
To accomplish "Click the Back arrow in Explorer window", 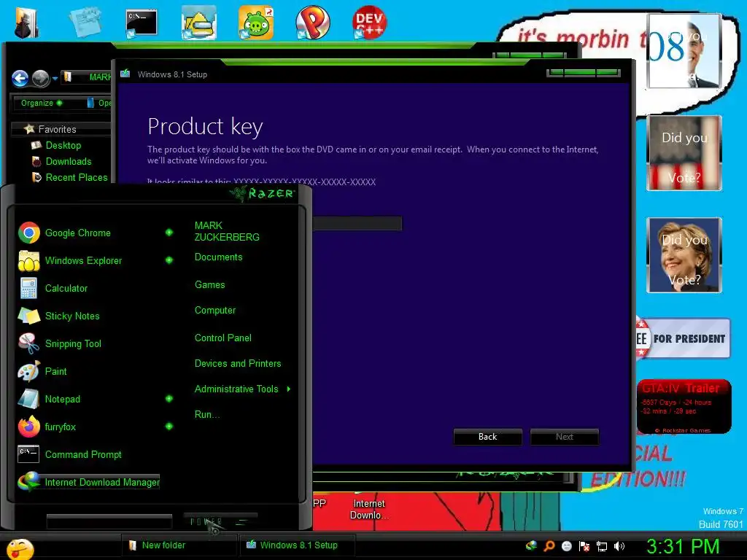I will tap(20, 78).
